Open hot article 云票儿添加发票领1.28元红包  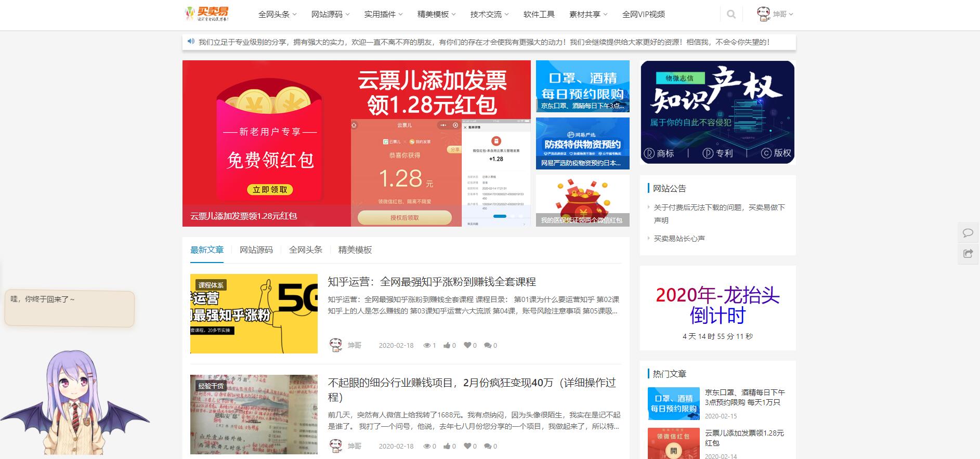tap(744, 438)
